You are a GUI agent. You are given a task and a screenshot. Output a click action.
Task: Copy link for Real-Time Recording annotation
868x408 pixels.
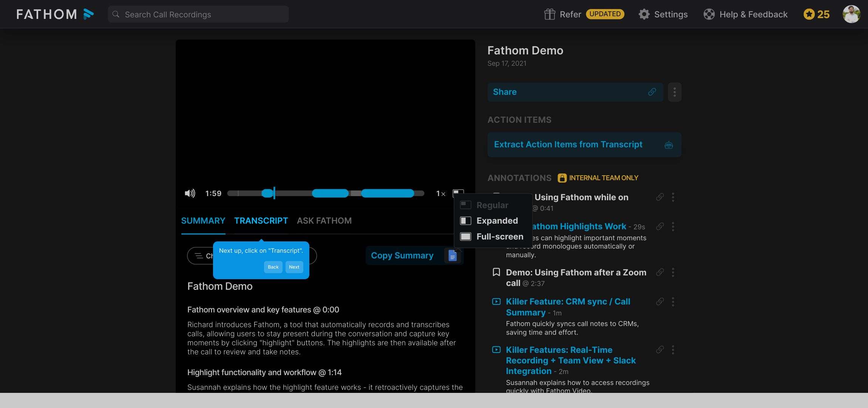pos(660,349)
